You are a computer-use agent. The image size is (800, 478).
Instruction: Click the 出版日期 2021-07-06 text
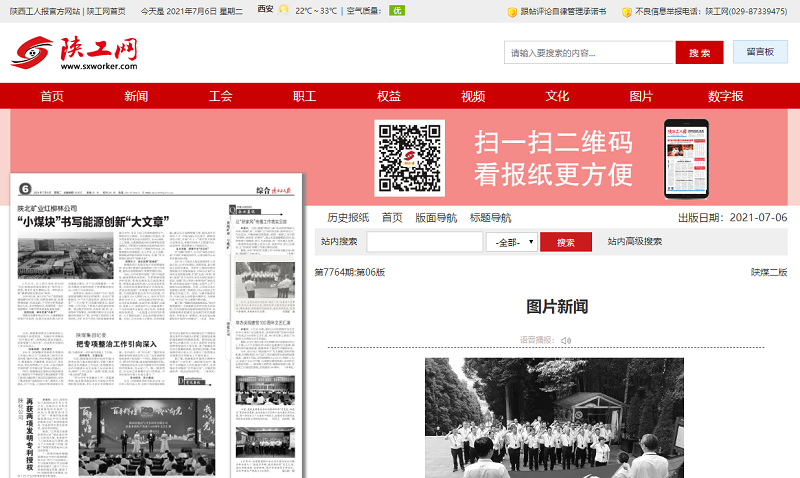click(733, 218)
